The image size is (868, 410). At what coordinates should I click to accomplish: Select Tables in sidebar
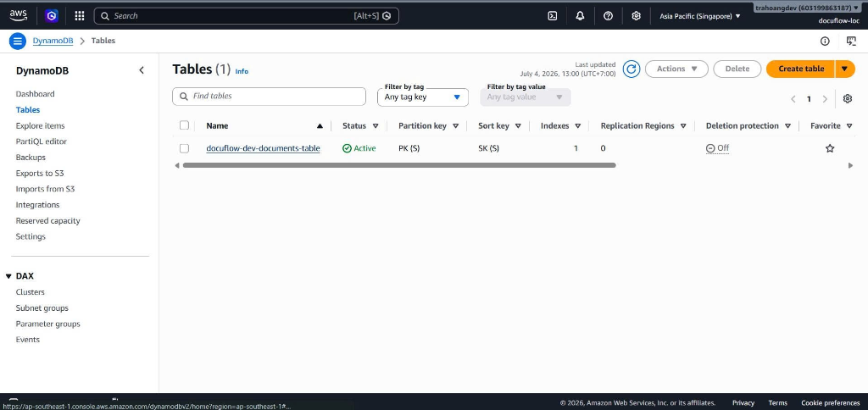(28, 109)
